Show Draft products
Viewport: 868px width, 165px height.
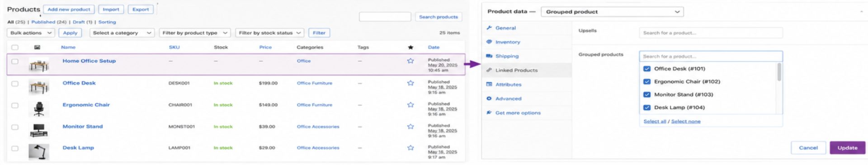[82, 22]
